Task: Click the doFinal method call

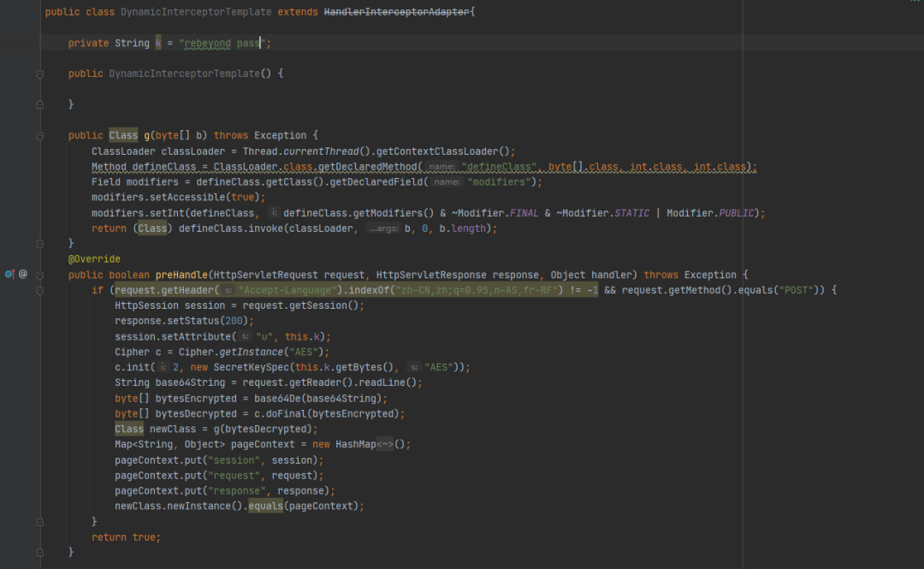Action: 287,414
